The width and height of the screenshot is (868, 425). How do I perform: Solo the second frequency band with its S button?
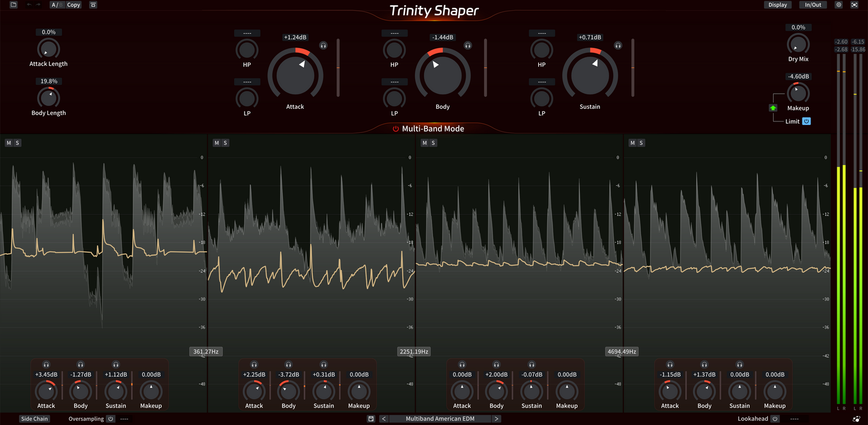tap(225, 142)
